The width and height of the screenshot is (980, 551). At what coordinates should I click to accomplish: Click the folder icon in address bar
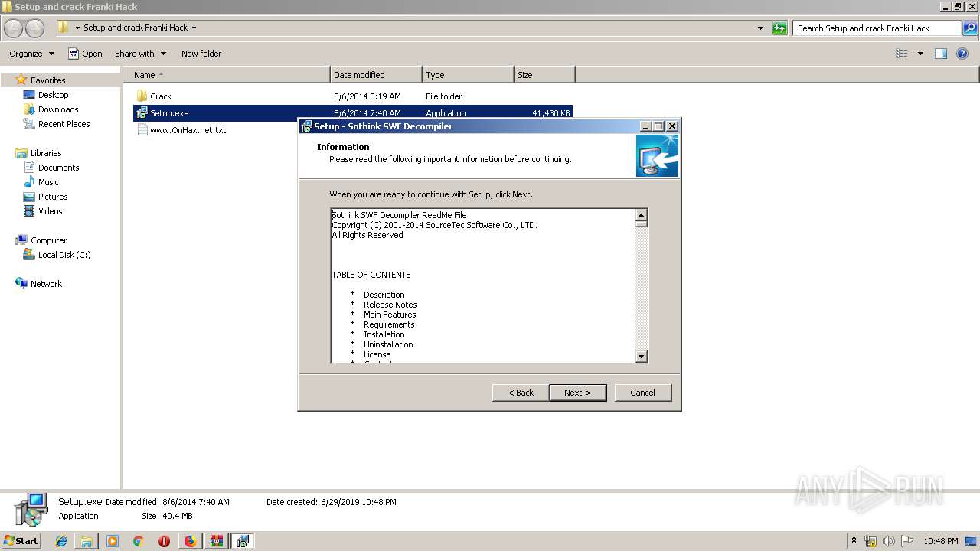pos(64,28)
